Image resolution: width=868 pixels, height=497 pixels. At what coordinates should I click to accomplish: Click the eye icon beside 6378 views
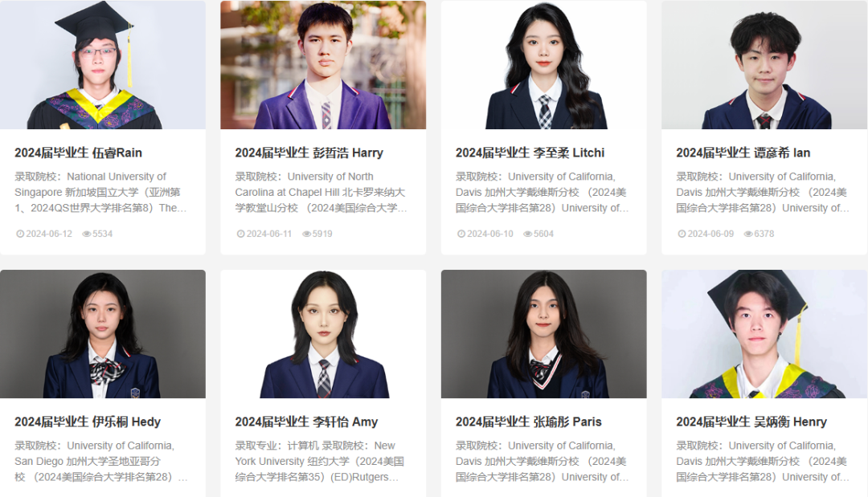click(748, 234)
